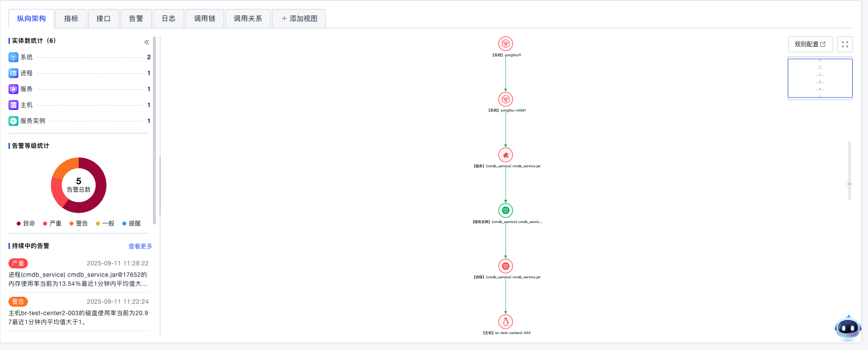Image resolution: width=868 pixels, height=350 pixels.
Task: Collapse the left statistics panel
Action: tap(146, 42)
